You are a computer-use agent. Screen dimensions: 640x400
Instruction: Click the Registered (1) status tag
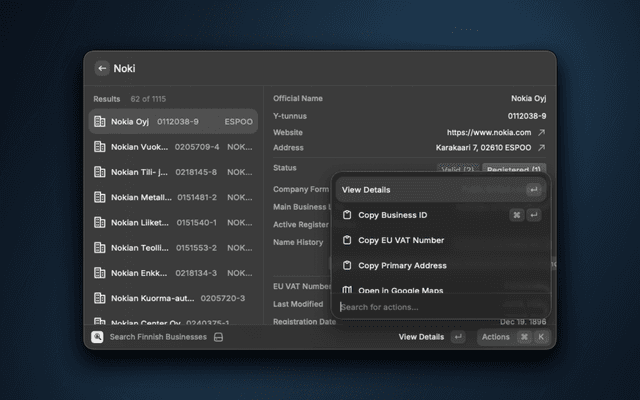[x=514, y=169]
